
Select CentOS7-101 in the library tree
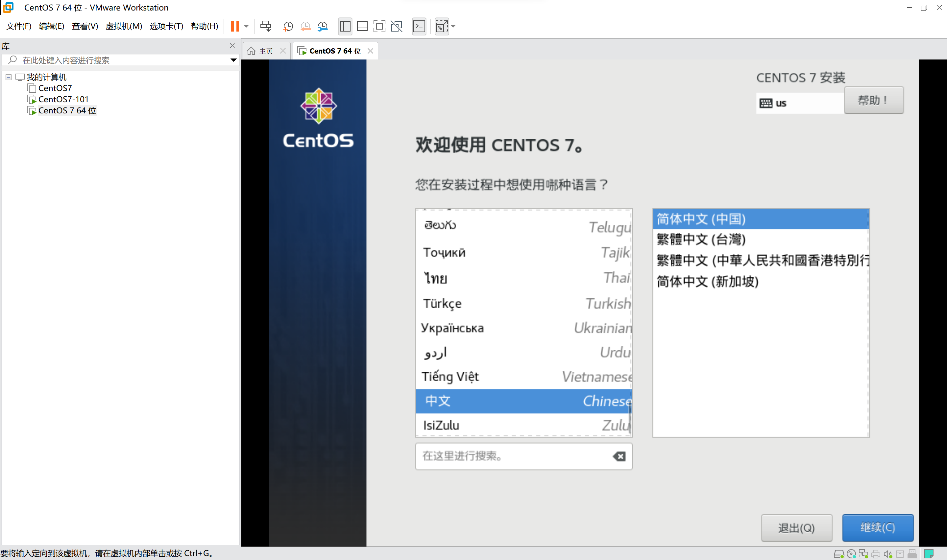[63, 99]
